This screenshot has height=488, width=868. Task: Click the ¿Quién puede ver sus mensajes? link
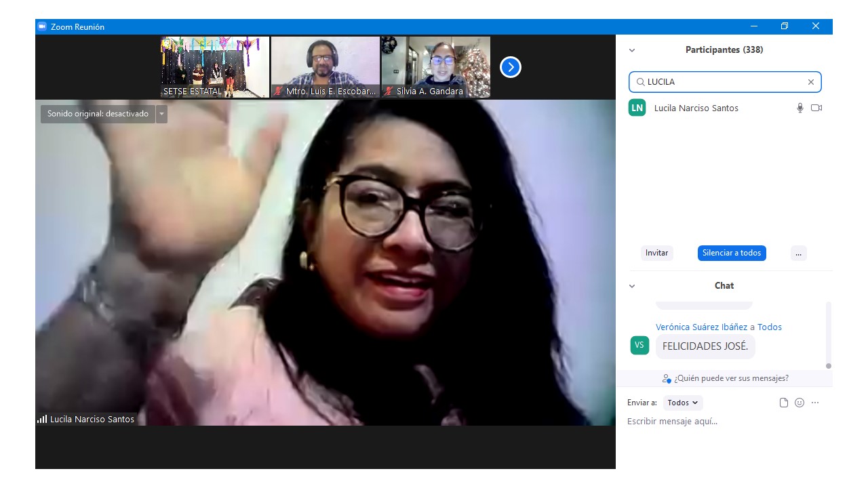point(731,378)
